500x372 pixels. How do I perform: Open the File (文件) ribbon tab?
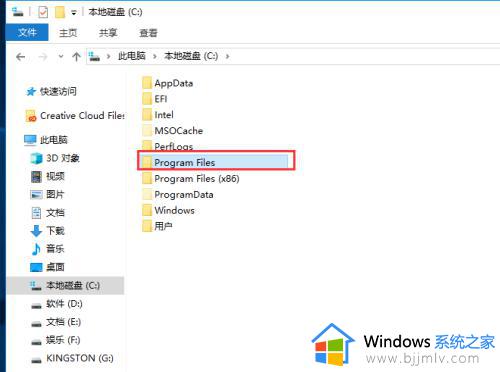(x=27, y=32)
